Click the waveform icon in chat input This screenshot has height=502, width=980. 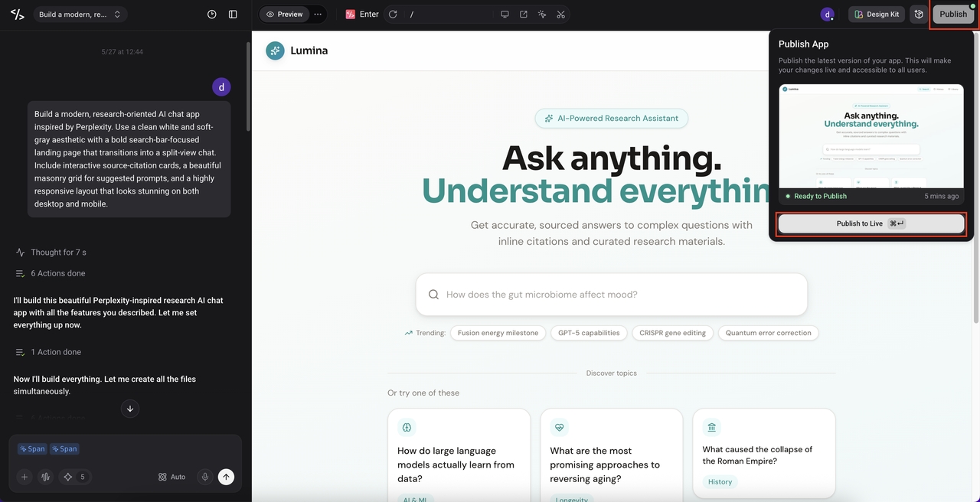(46, 477)
